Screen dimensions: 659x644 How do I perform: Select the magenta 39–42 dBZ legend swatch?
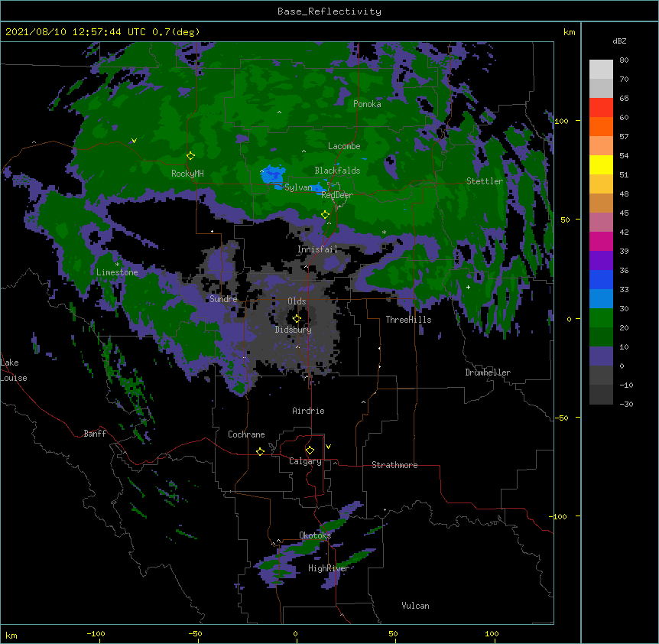[601, 241]
